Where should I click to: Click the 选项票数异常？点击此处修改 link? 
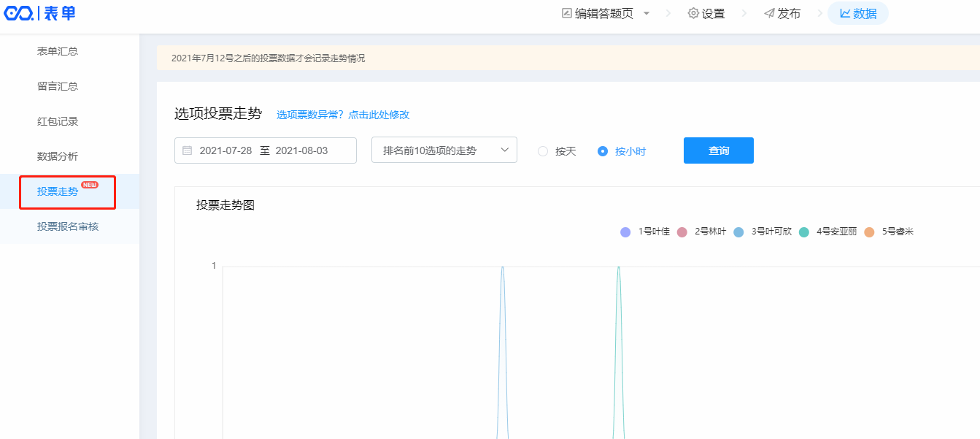343,115
